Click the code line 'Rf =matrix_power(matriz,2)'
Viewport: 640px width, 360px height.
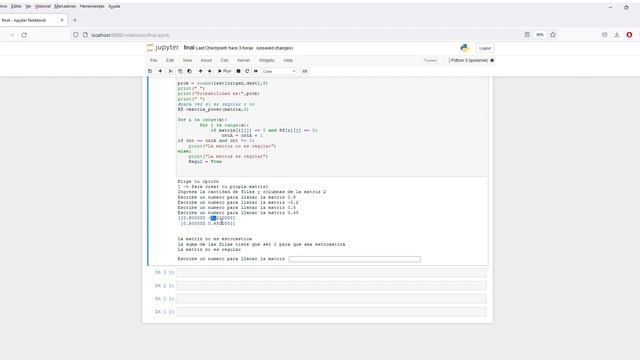pos(213,109)
